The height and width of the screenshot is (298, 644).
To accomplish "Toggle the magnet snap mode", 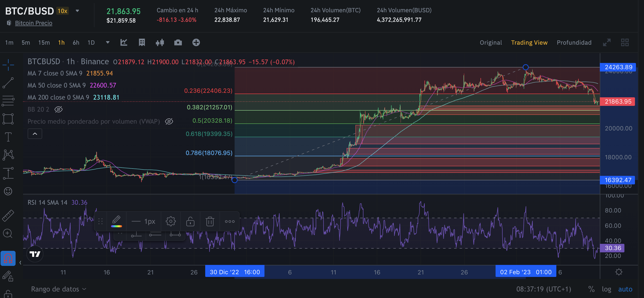I will click(x=8, y=258).
